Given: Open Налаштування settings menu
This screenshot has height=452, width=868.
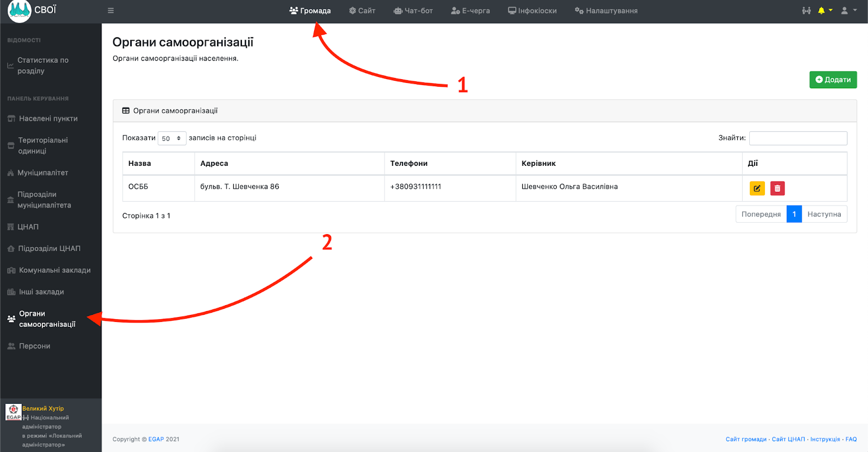Looking at the screenshot, I should coord(606,11).
